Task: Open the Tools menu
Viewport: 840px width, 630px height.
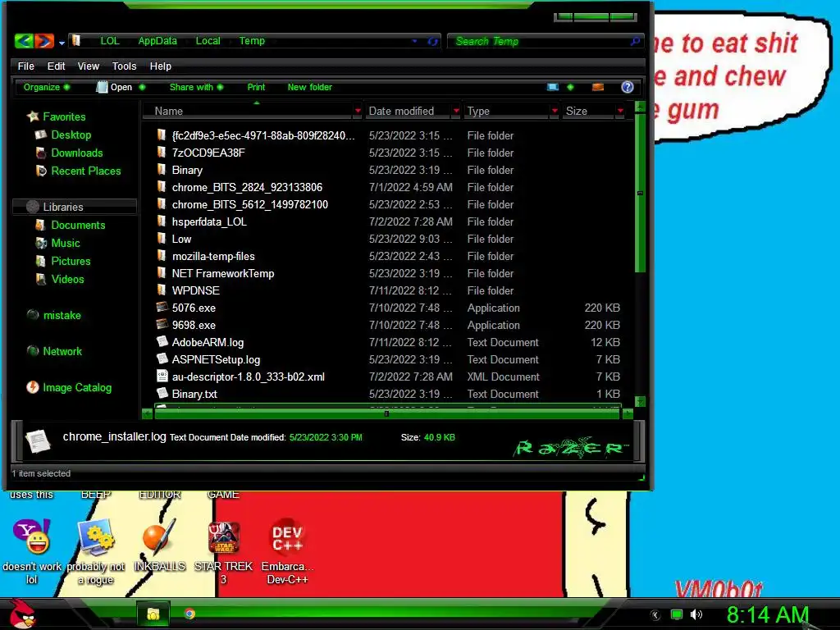Action: 125,66
